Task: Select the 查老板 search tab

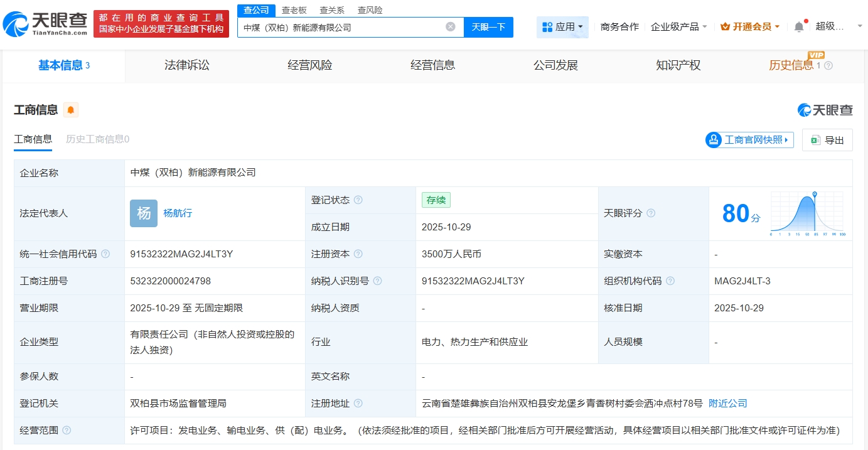Action: tap(294, 10)
